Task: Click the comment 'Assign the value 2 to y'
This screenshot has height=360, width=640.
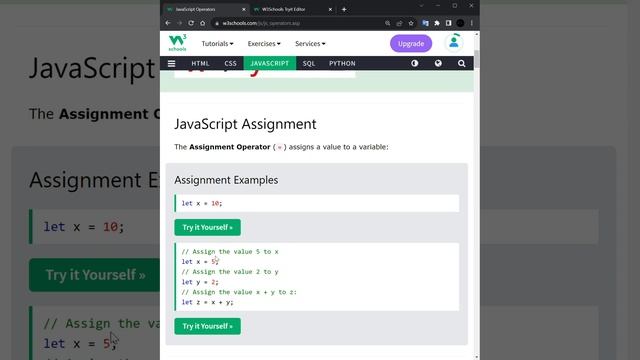Action: (x=230, y=272)
